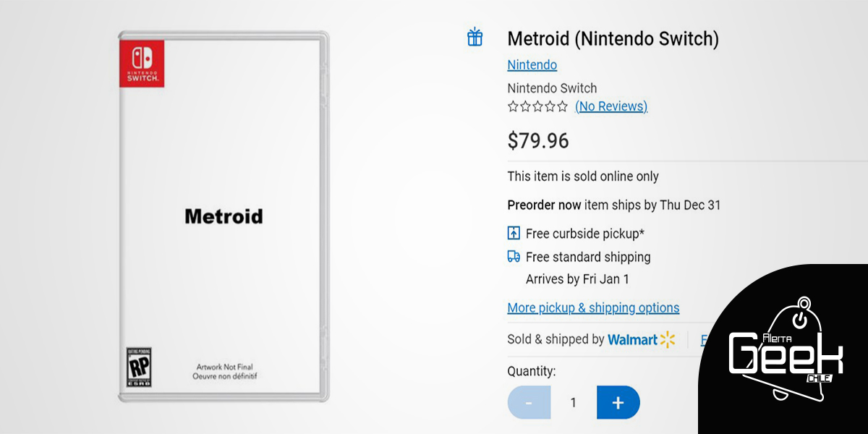
Task: Click the red Nintendo Switch logo badge
Action: point(142,63)
